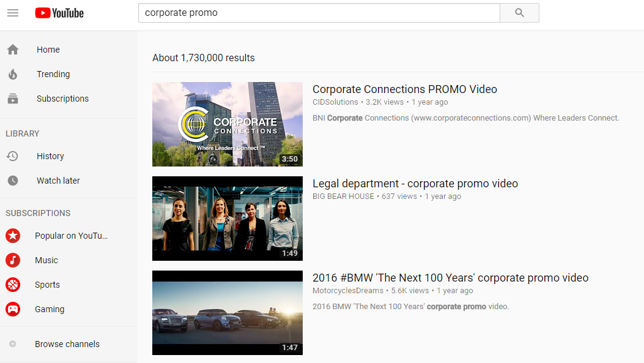Open the hamburger navigation menu
This screenshot has height=363, width=644.
12,12
